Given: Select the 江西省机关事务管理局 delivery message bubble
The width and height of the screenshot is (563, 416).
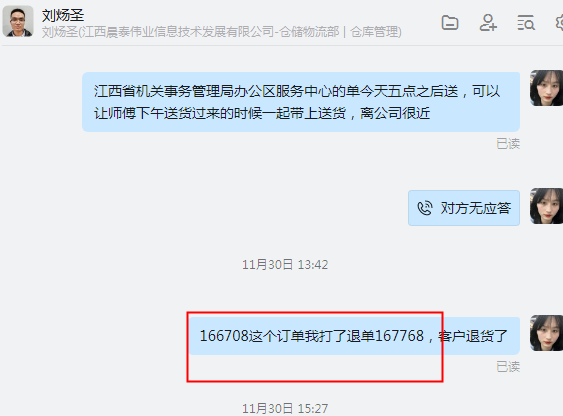Looking at the screenshot, I should [x=301, y=102].
